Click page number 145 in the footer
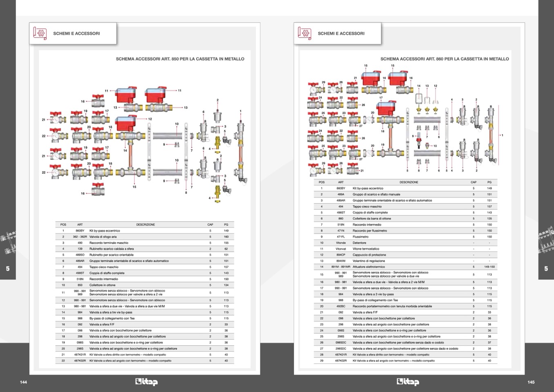Image resolution: width=554 pixels, height=392 pixels. tap(531, 382)
